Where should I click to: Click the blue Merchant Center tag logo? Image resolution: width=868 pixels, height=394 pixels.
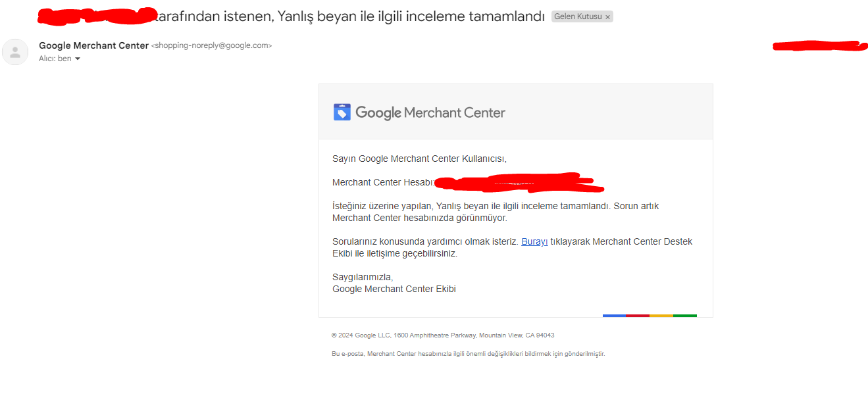(342, 112)
